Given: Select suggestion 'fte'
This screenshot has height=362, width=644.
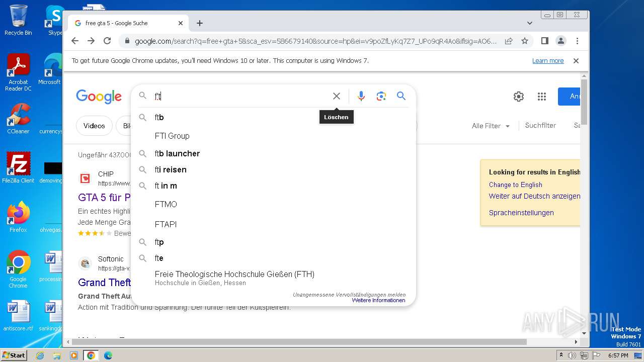Looking at the screenshot, I should tap(273, 258).
